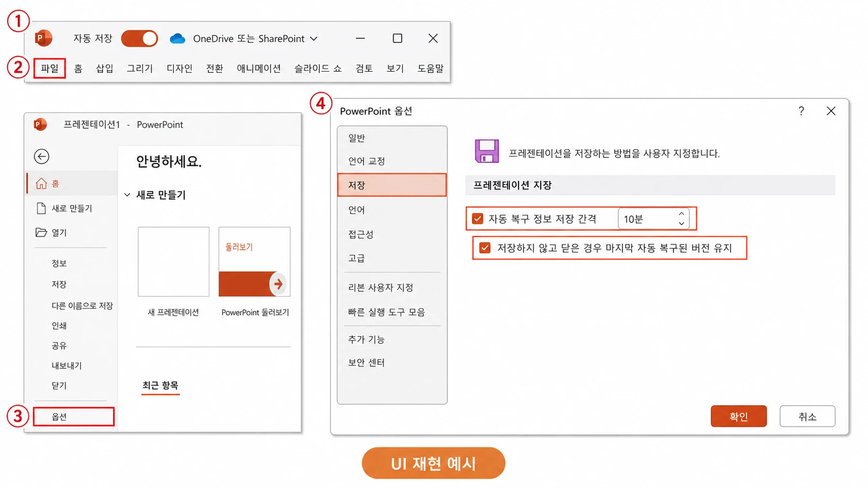The width and height of the screenshot is (868, 489).
Task: Open the 고급 options category
Action: point(356,258)
